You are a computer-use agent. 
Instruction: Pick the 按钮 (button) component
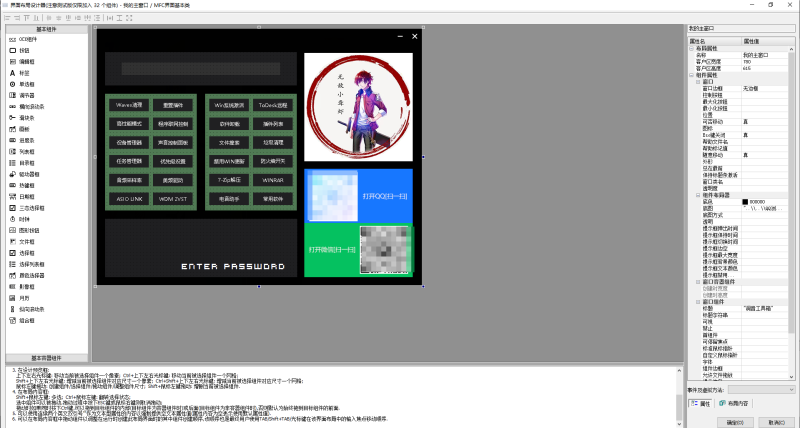tap(20, 51)
